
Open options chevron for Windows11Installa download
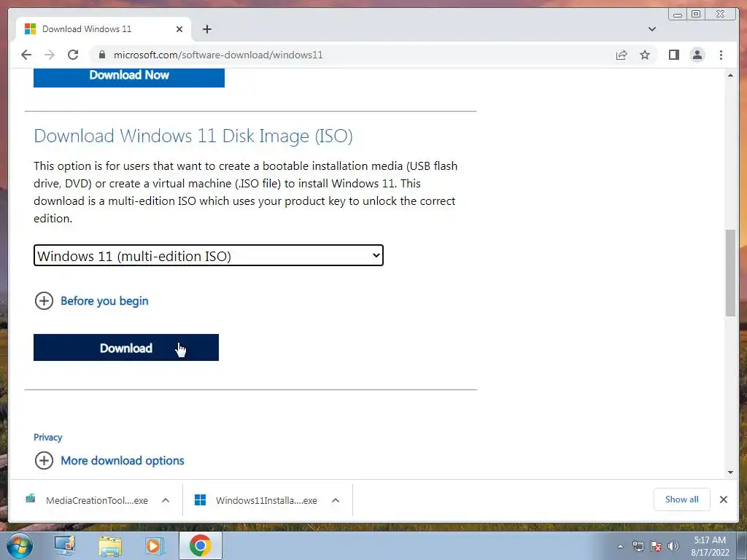pyautogui.click(x=336, y=500)
